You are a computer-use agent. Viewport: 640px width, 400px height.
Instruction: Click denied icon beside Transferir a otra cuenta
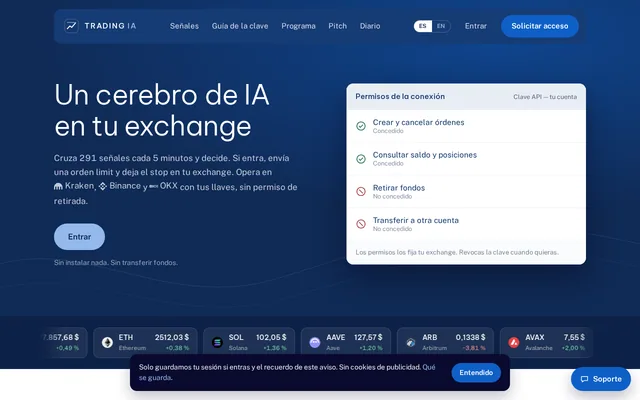pyautogui.click(x=361, y=224)
